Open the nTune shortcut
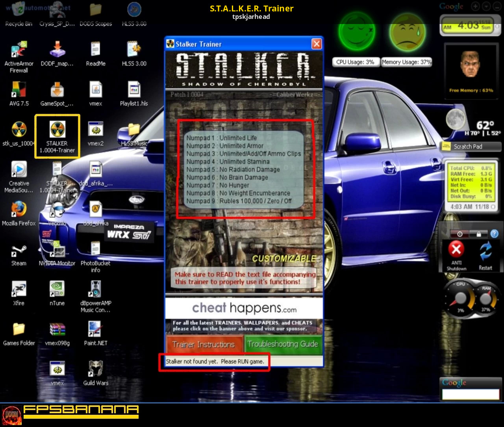 point(57,294)
